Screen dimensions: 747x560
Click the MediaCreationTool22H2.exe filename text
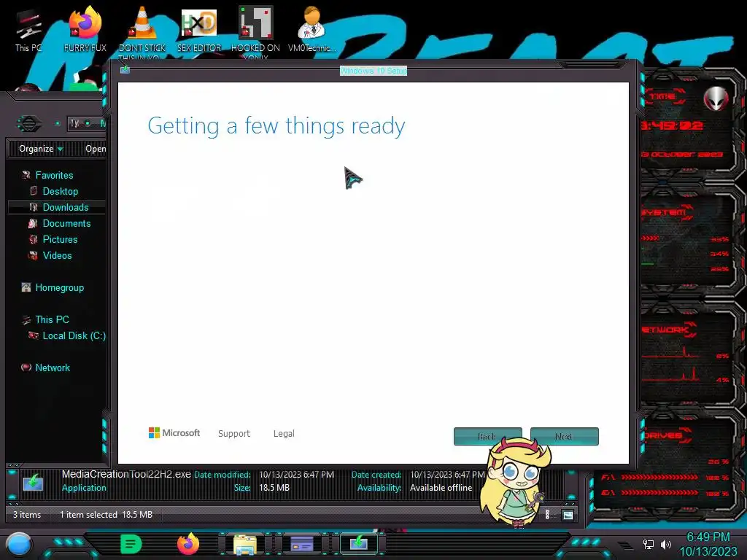point(126,474)
